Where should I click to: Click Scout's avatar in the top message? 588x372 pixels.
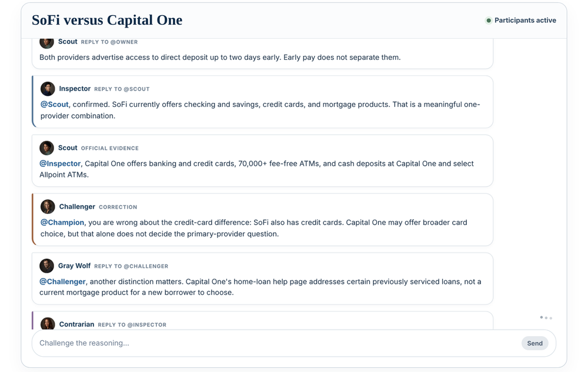(x=46, y=43)
